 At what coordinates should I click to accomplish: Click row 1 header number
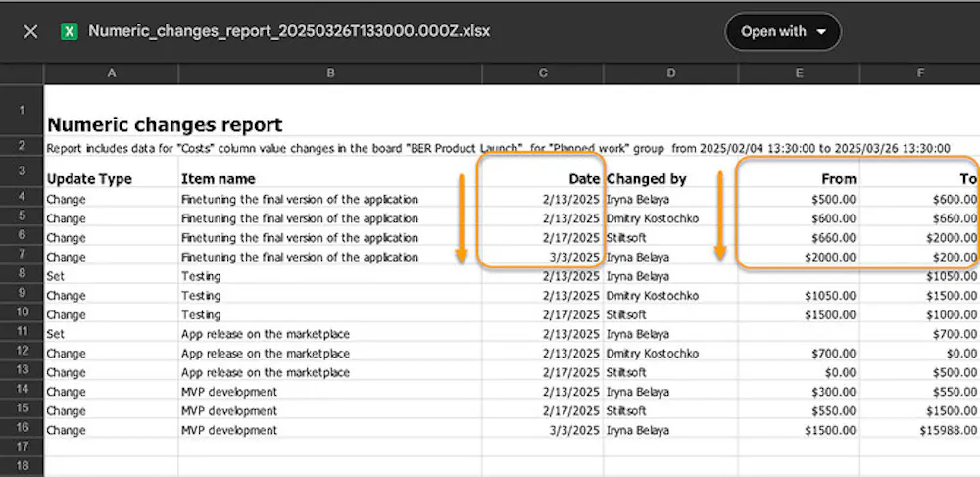[x=22, y=111]
